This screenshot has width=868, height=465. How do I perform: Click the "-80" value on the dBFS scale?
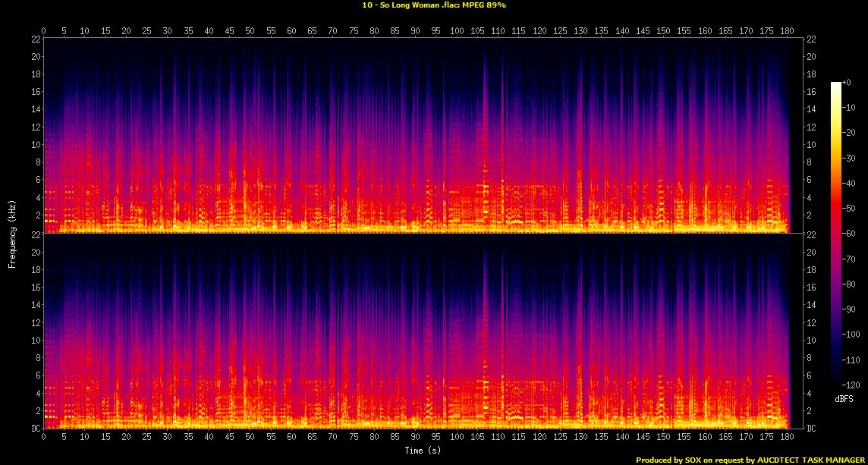coord(848,284)
